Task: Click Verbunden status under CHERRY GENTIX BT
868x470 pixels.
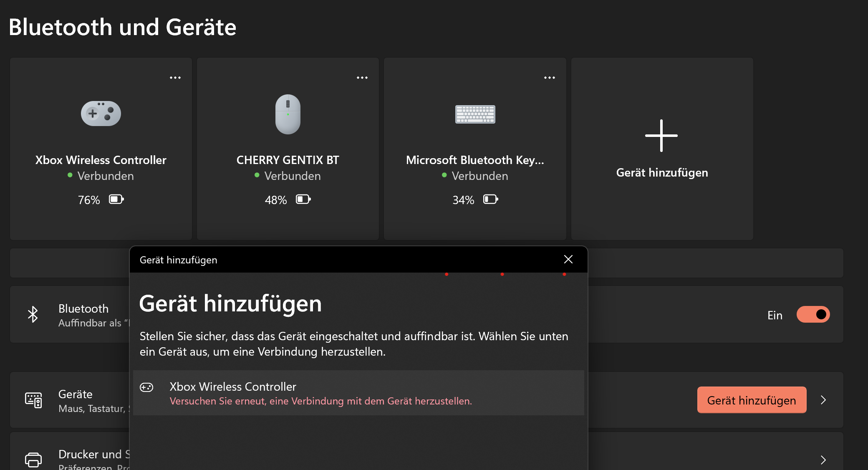Action: tap(293, 176)
